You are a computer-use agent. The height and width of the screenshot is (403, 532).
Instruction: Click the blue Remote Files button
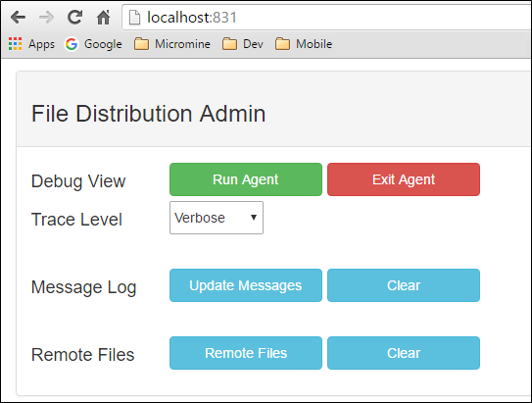coord(246,353)
